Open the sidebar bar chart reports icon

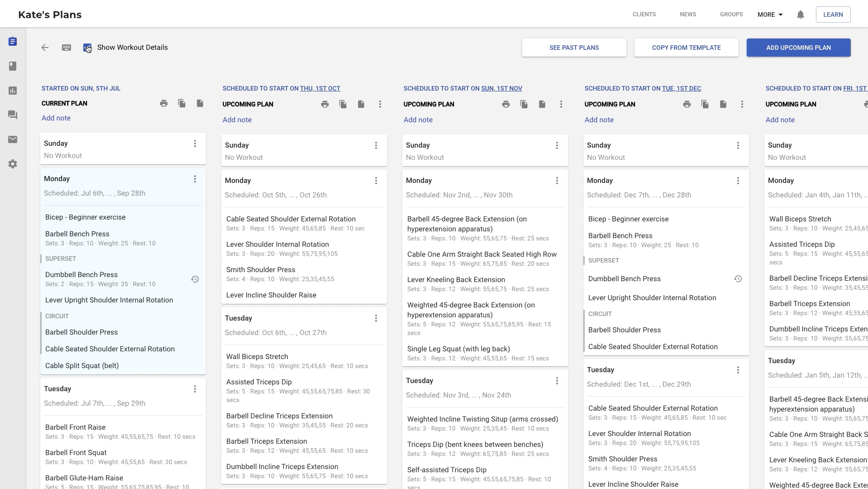(x=13, y=91)
